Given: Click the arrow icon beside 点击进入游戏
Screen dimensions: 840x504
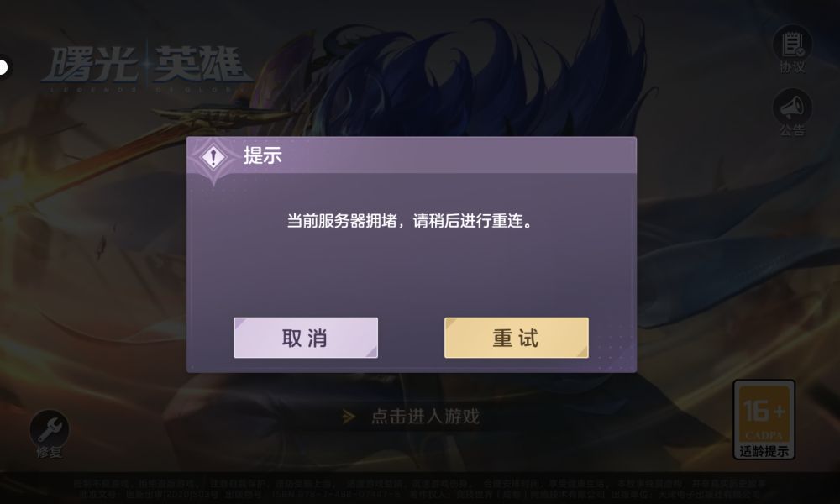Looking at the screenshot, I should click(x=349, y=416).
